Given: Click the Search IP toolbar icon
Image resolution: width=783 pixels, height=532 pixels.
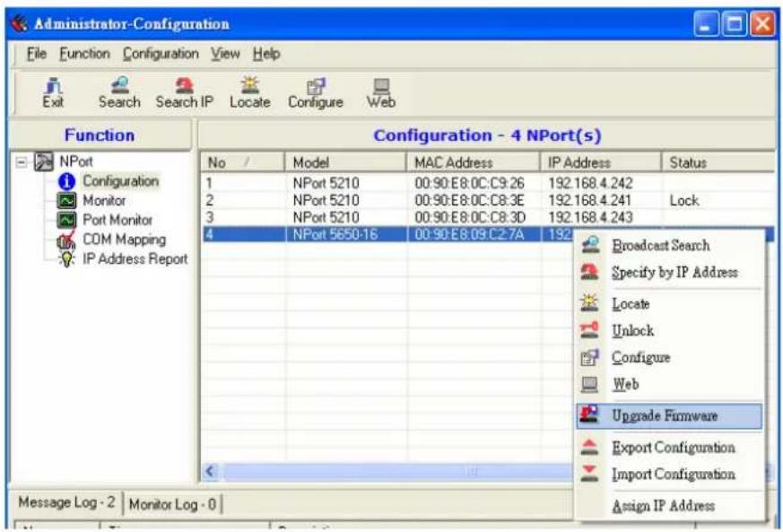Looking at the screenshot, I should click(x=184, y=93).
